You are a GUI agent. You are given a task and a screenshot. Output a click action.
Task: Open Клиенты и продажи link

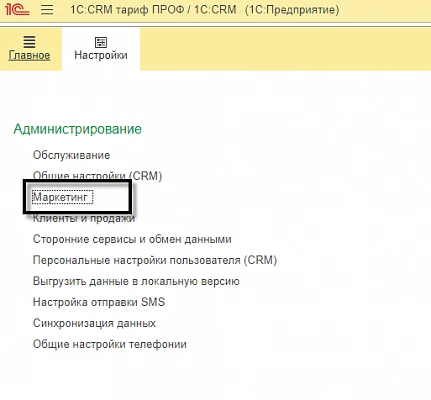tap(84, 218)
